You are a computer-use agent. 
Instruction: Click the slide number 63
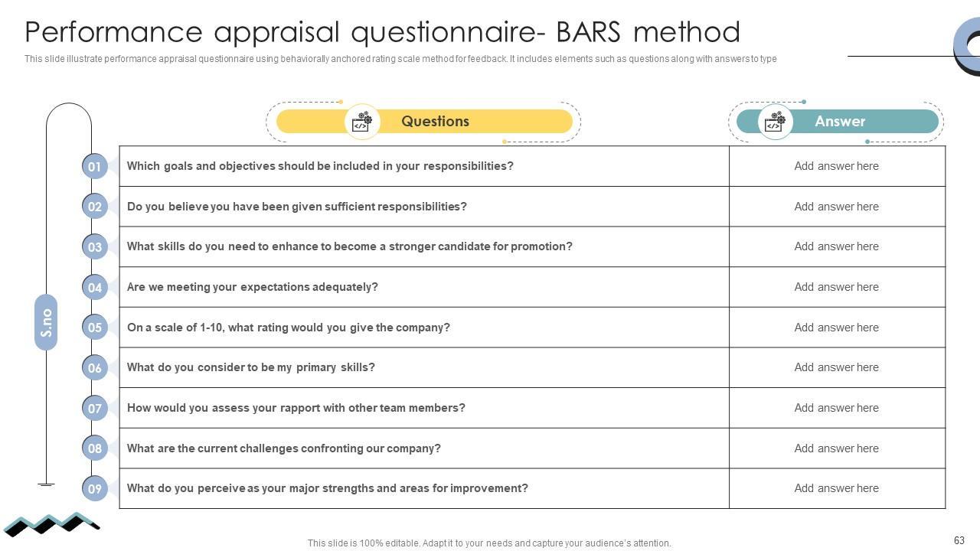pos(959,540)
